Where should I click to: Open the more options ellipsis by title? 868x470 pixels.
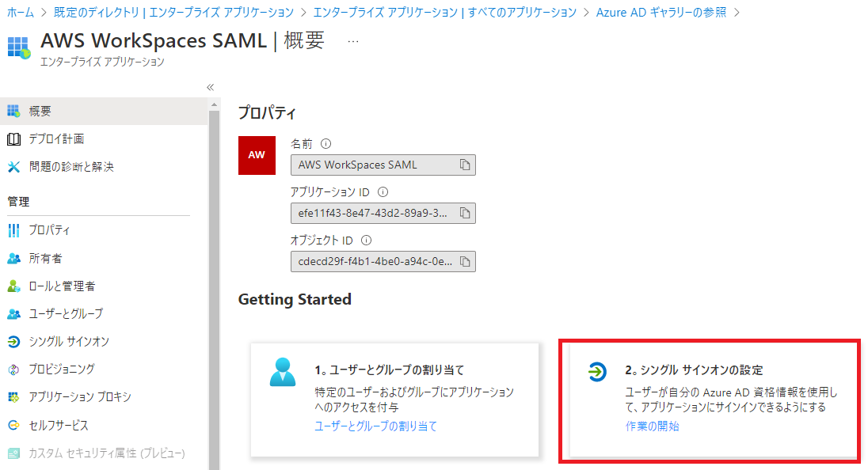click(353, 41)
